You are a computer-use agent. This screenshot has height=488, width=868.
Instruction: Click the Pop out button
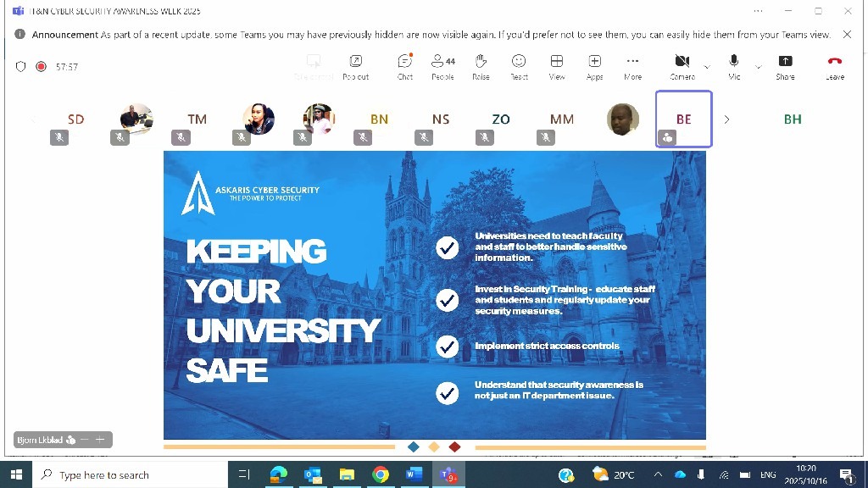pos(356,66)
